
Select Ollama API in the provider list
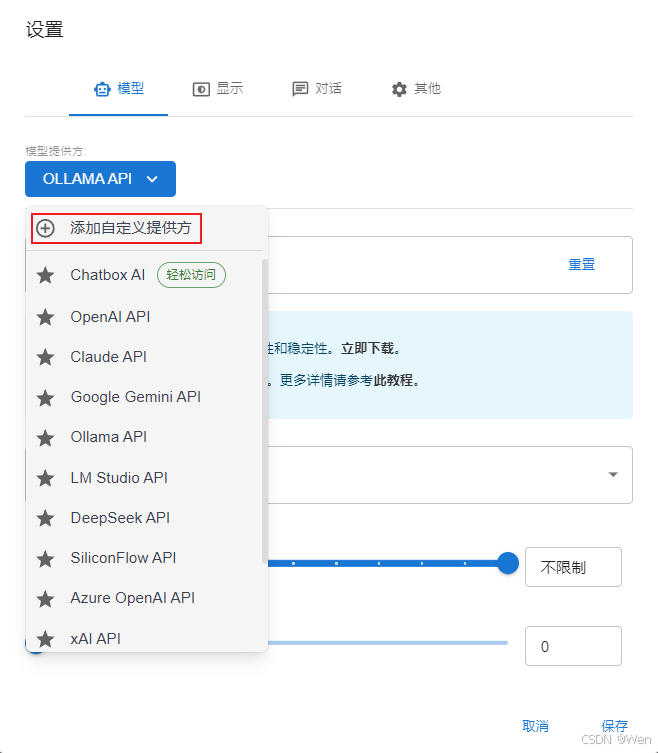point(144,437)
